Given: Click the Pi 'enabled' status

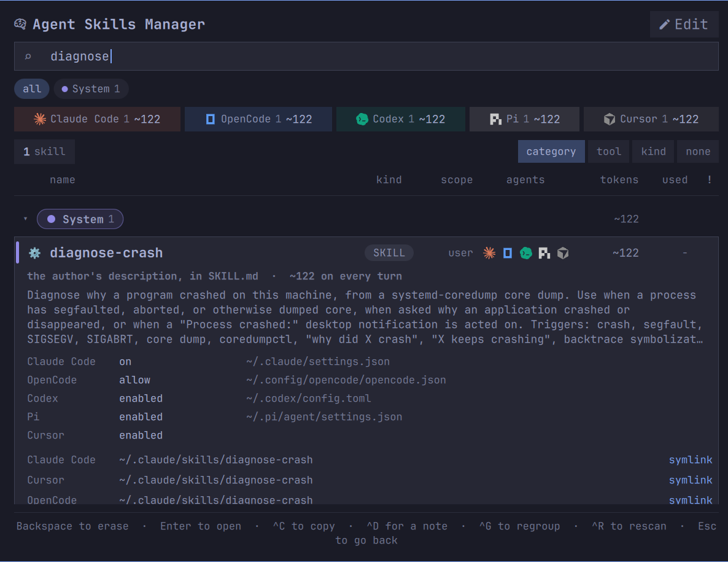Looking at the screenshot, I should [x=141, y=417].
